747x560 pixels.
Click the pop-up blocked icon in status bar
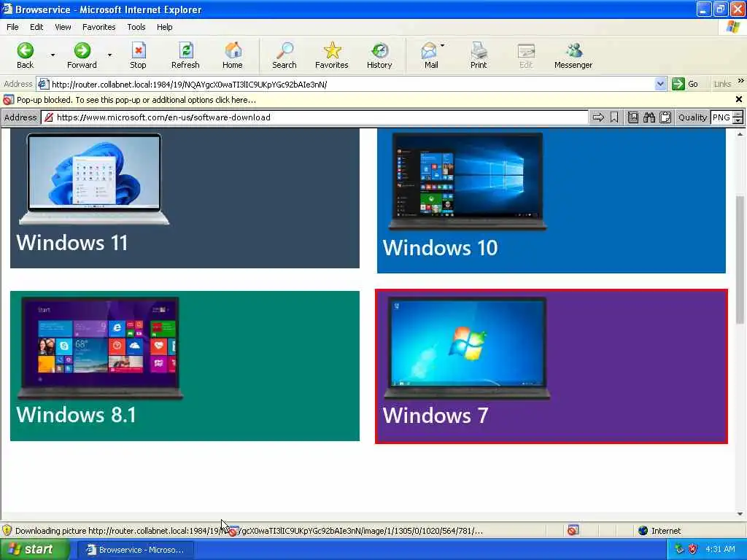point(573,530)
